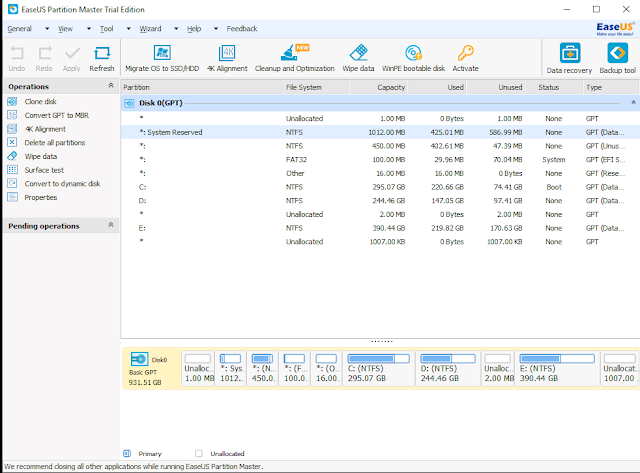Choose Convert GPT to MBR icon
The height and width of the screenshot is (473, 640).
[12, 115]
